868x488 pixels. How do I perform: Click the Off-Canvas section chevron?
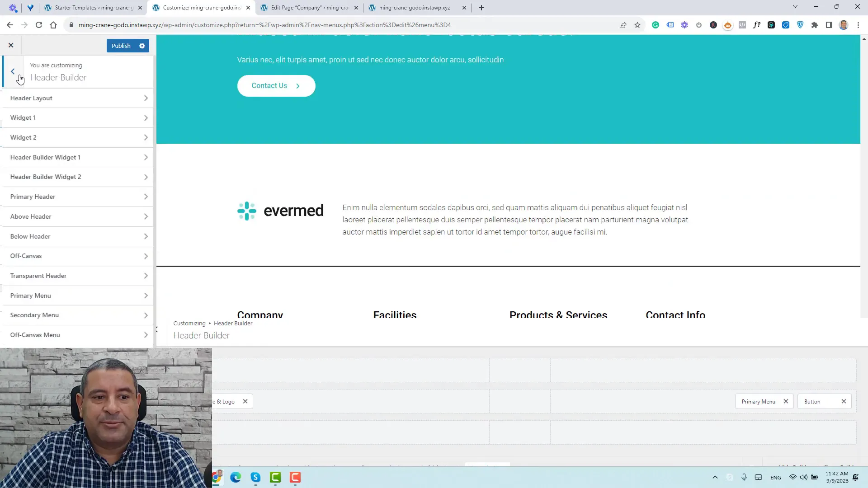pyautogui.click(x=146, y=256)
